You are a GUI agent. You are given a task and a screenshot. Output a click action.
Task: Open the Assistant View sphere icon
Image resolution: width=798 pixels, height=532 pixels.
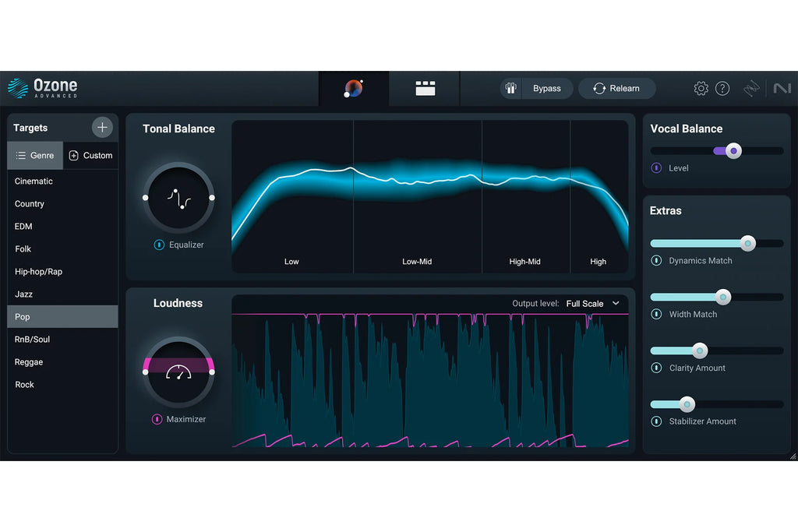[353, 88]
